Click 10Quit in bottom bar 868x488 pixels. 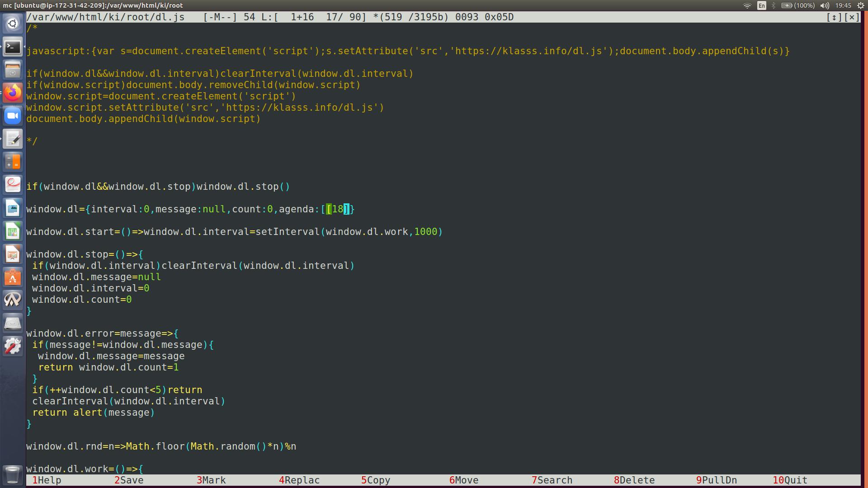(789, 480)
